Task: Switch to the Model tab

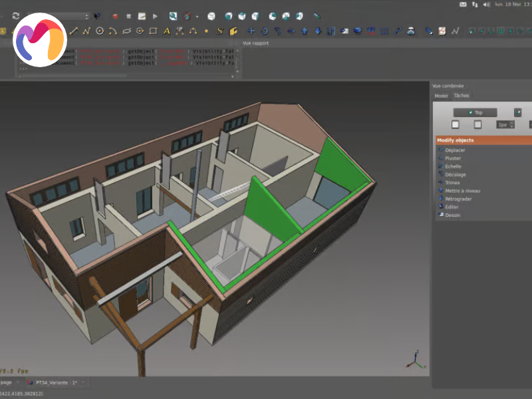Action: [x=441, y=96]
